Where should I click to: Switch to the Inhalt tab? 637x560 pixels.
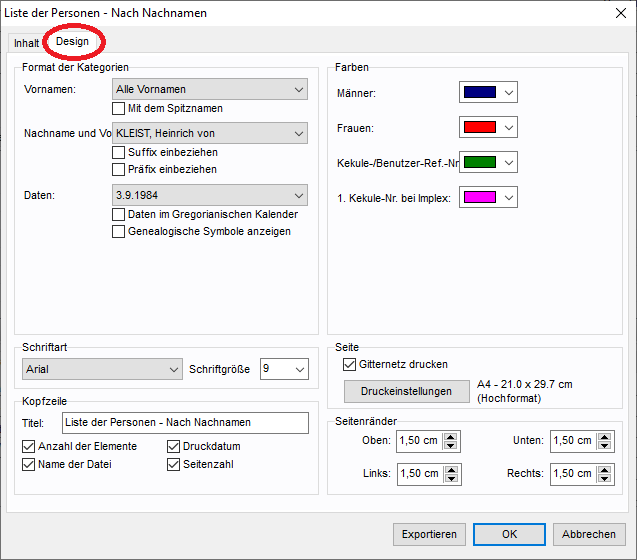click(26, 43)
